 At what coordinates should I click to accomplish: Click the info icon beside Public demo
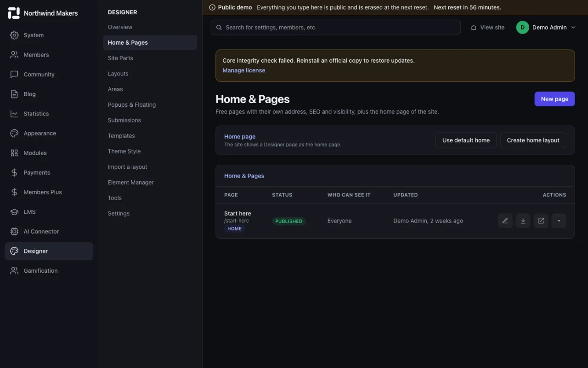pos(212,7)
